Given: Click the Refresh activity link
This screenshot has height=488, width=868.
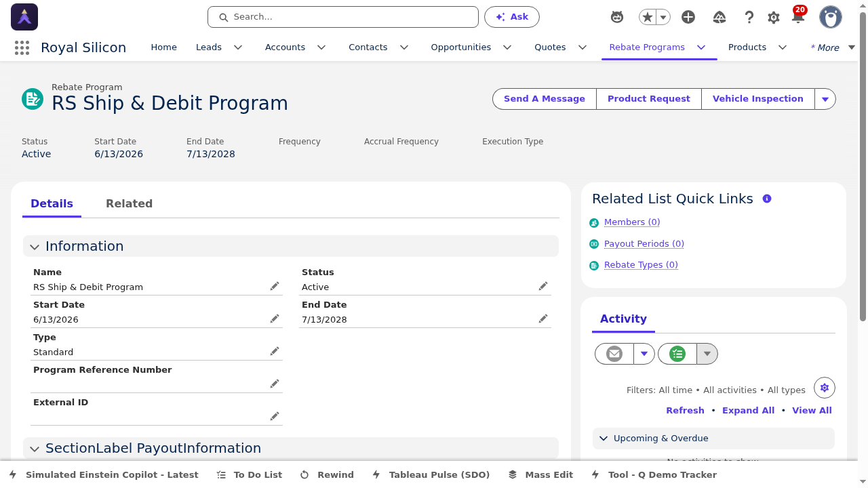Looking at the screenshot, I should (x=685, y=411).
